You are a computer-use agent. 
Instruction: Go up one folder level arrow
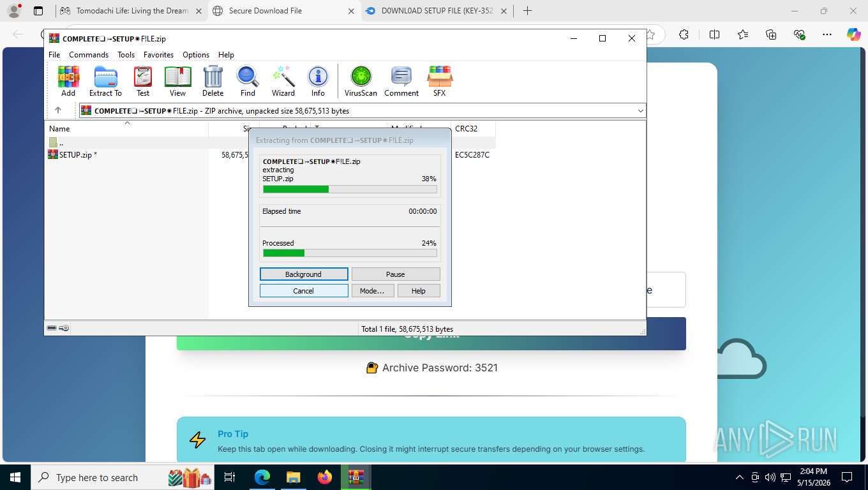point(58,110)
